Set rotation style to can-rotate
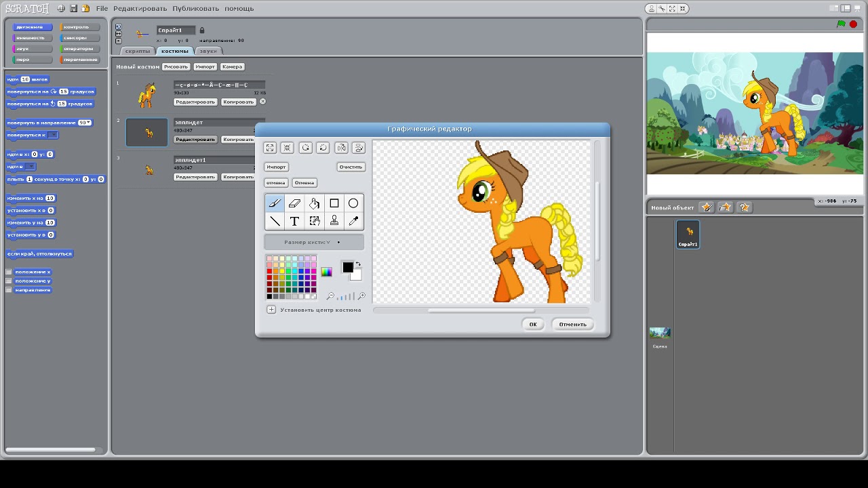 (x=118, y=26)
